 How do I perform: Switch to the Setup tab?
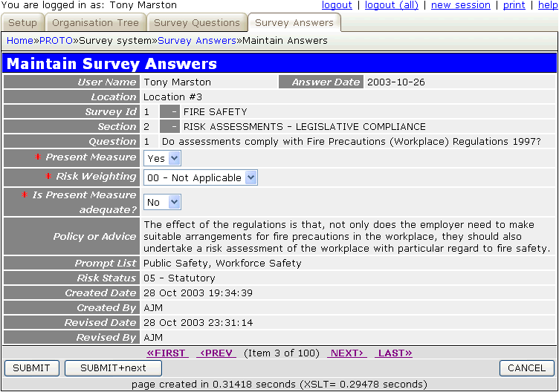click(x=22, y=23)
